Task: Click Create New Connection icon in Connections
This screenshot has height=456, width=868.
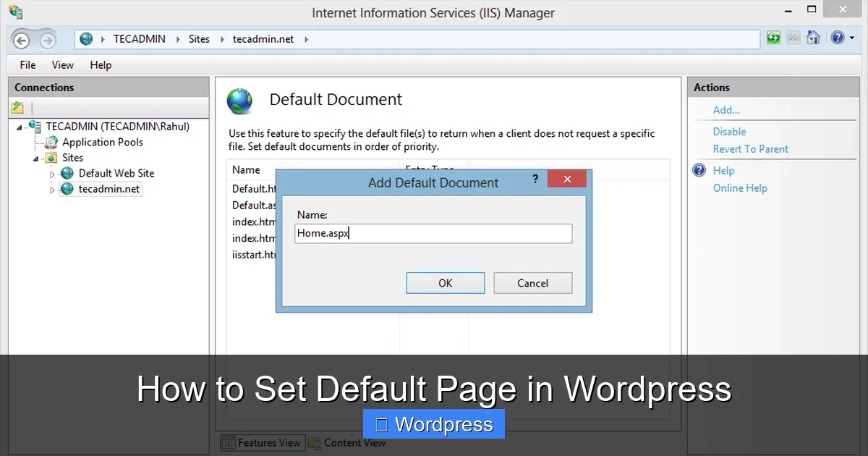Action: click(x=17, y=108)
